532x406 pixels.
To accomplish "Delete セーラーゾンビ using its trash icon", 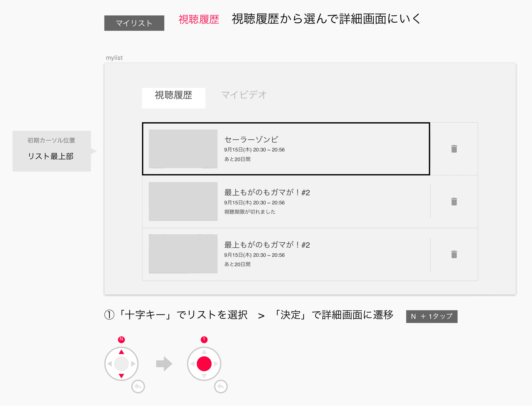I will 454,149.
